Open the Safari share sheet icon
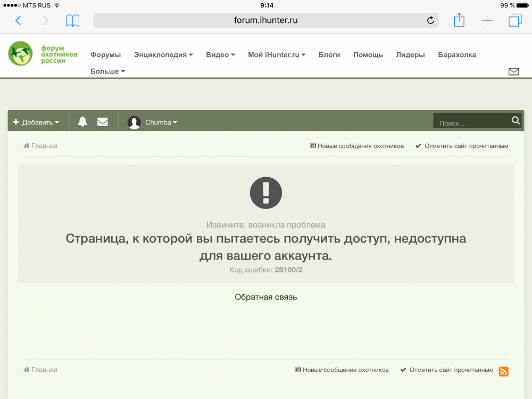The height and width of the screenshot is (399, 532). click(459, 21)
